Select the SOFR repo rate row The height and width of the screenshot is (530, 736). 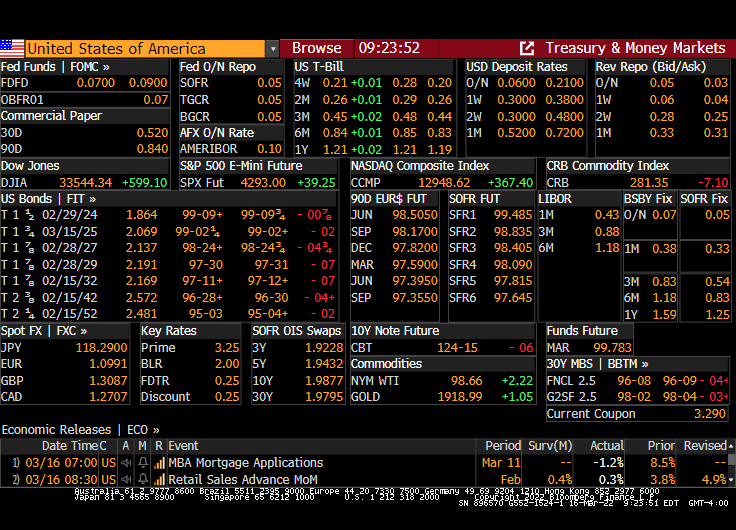[x=231, y=83]
